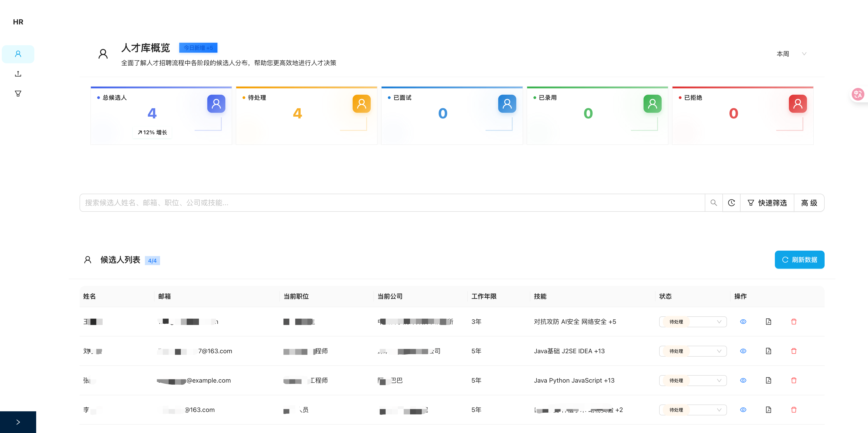Click the 当前公司 column header
Image resolution: width=868 pixels, height=433 pixels.
[390, 297]
